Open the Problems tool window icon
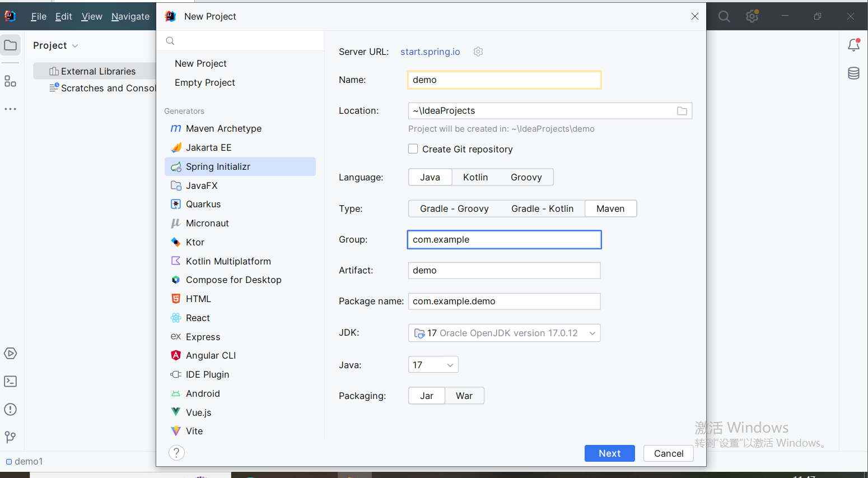 pos(10,410)
